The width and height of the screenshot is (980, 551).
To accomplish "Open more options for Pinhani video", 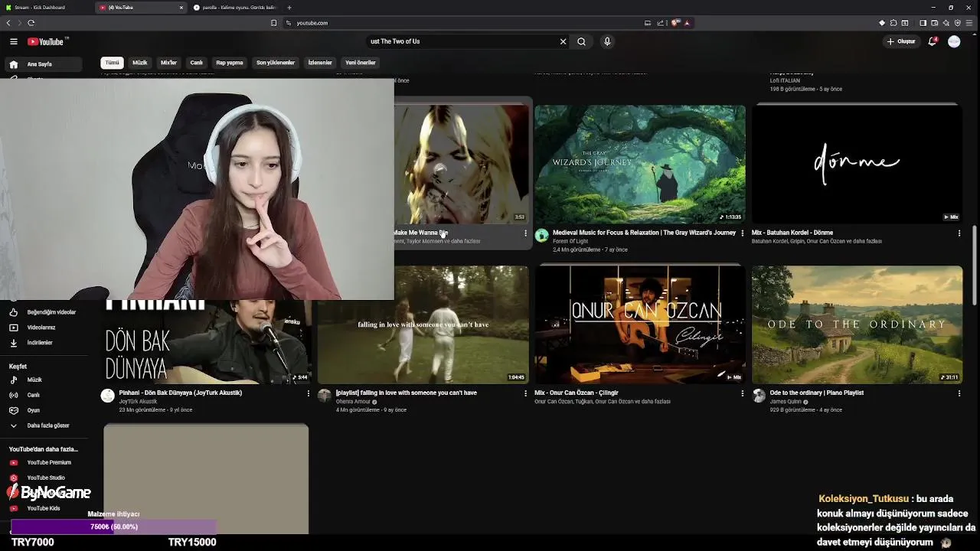I will coord(309,393).
